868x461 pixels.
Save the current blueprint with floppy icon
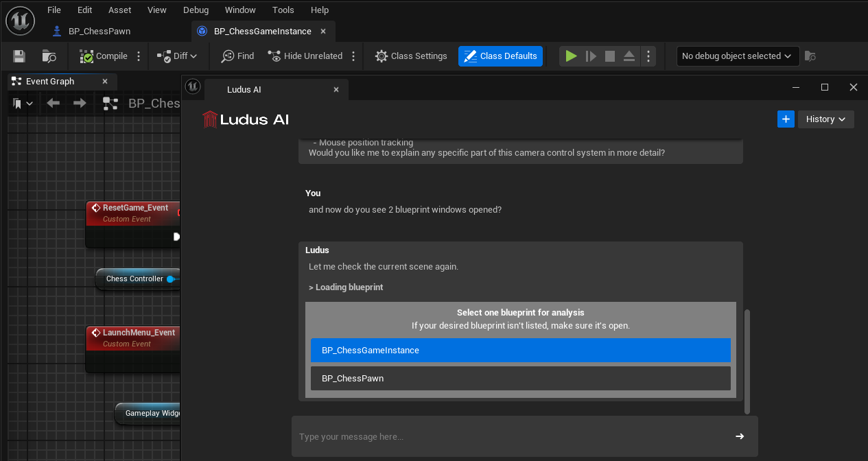coord(19,56)
